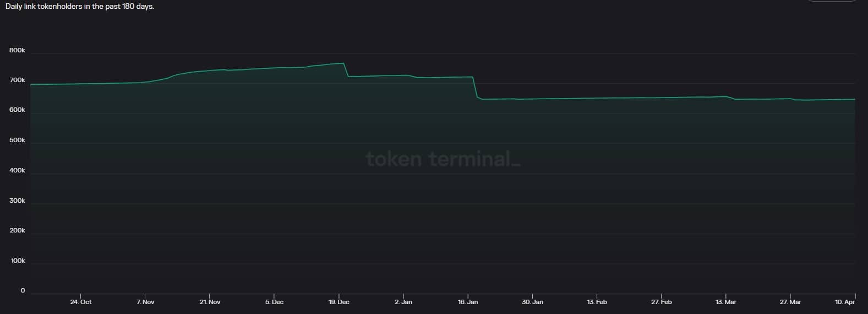Click the chart title about daily link tokenholders
Viewport: 868px width, 314px height.
click(x=80, y=7)
